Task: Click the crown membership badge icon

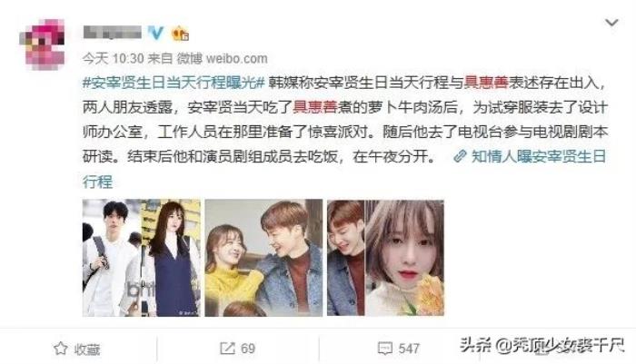Action: tap(180, 34)
